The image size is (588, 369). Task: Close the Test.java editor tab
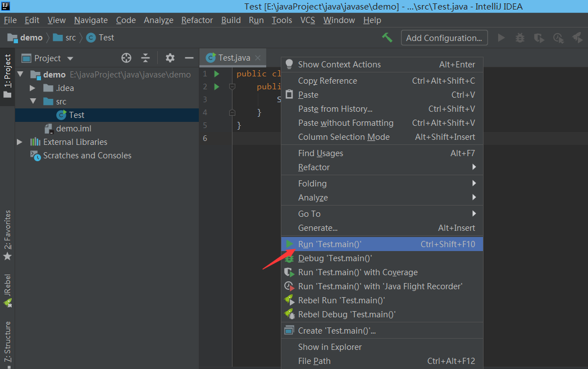(258, 58)
